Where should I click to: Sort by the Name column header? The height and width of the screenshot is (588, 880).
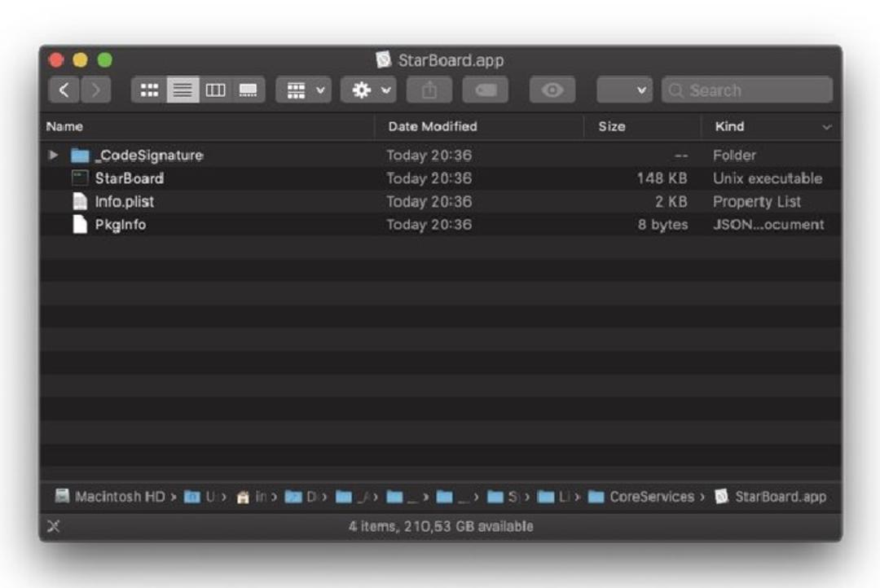[64, 127]
